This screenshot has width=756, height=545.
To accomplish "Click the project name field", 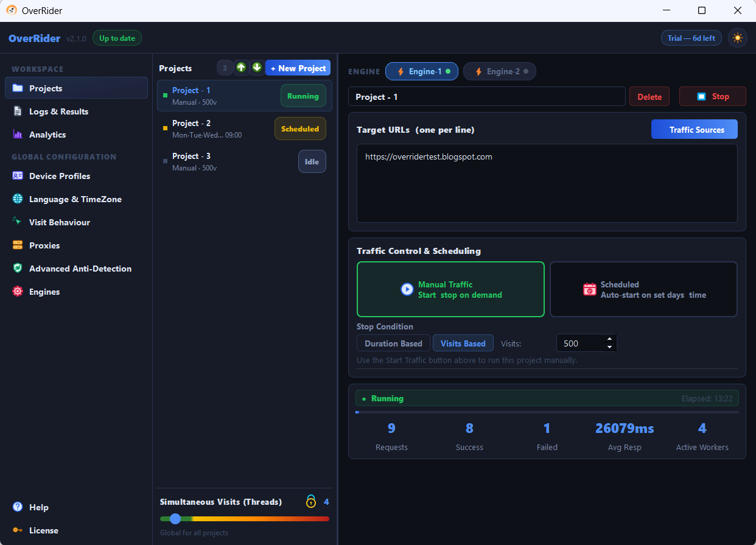I will pos(487,97).
